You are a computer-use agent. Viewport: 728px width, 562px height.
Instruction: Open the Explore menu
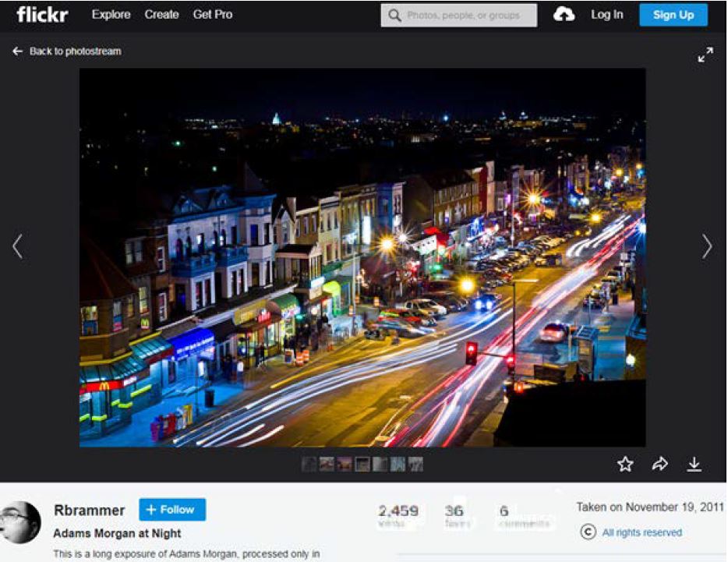111,15
